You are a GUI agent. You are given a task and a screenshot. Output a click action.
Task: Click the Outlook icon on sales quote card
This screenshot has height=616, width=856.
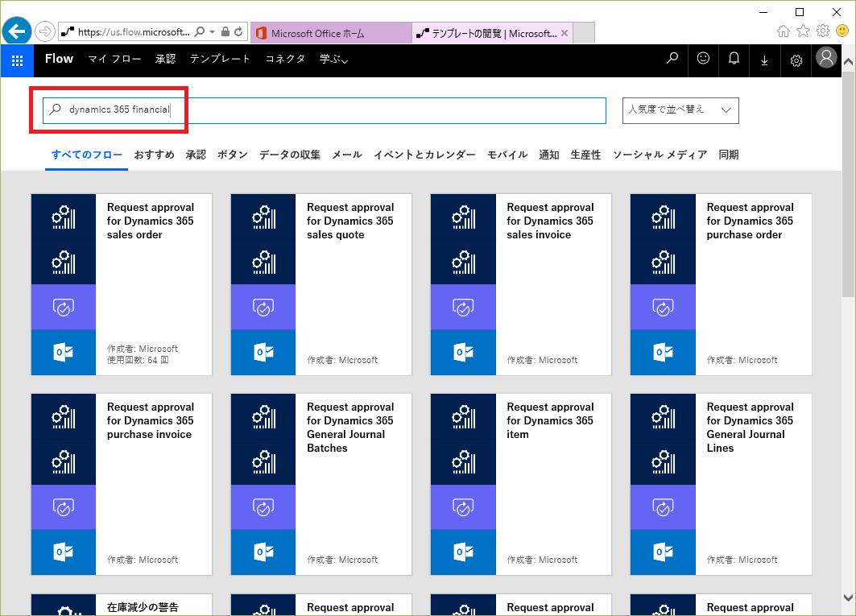tap(263, 352)
